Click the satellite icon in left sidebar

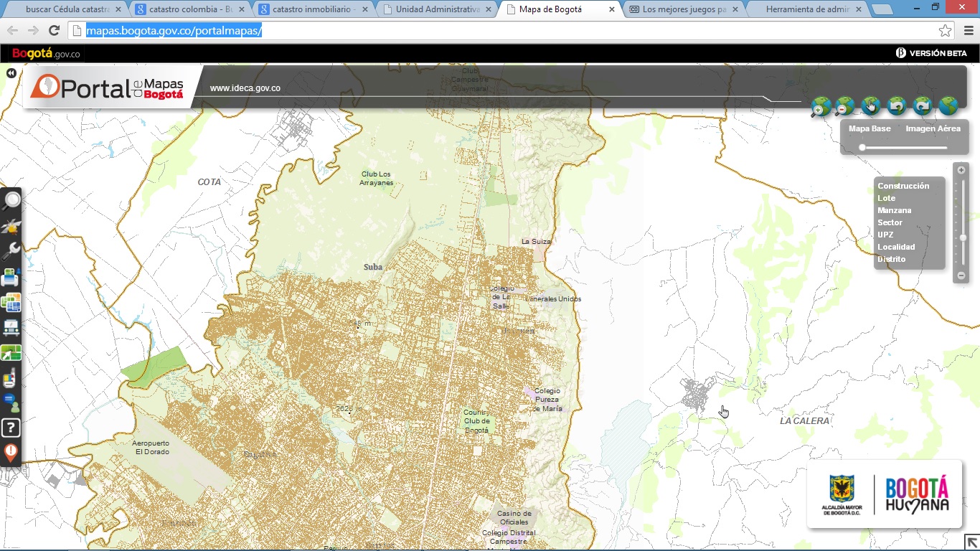click(x=11, y=227)
